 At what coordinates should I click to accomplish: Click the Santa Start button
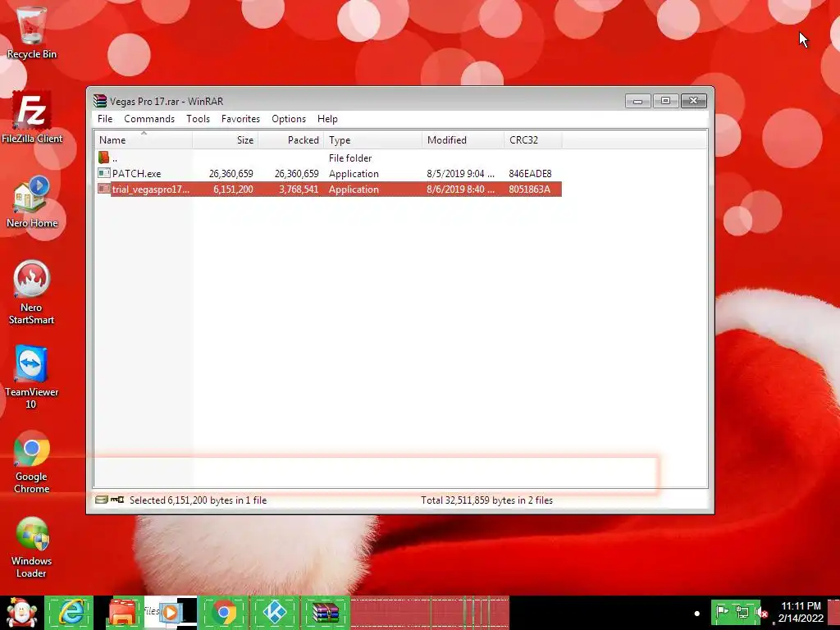pyautogui.click(x=21, y=613)
